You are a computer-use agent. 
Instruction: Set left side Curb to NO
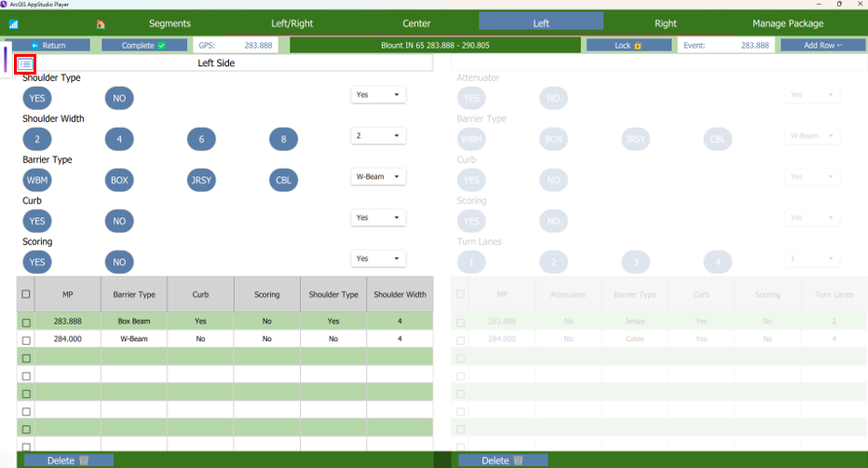119,221
